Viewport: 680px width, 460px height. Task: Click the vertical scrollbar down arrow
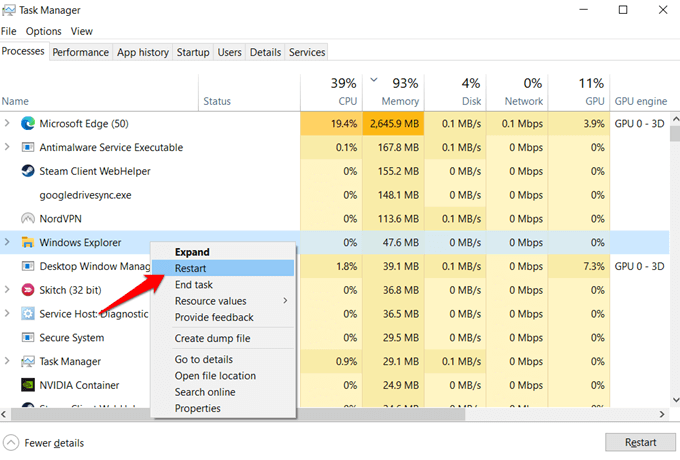click(675, 400)
